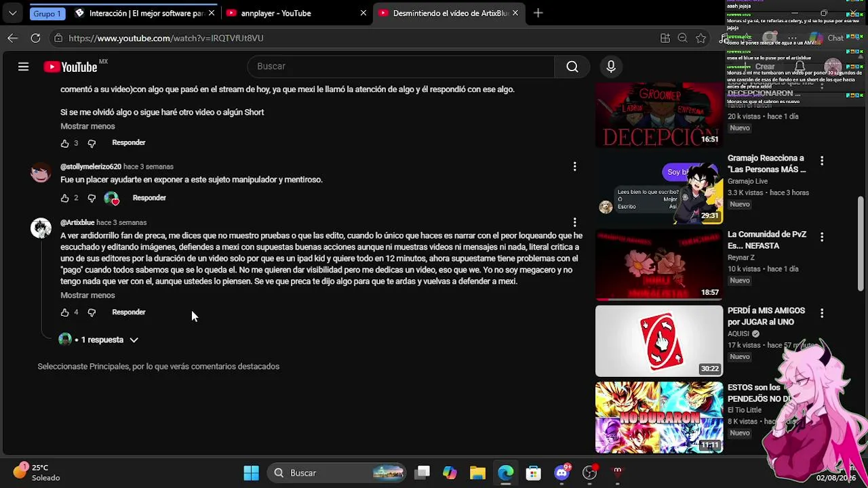Open the @stollymelerizo620 username link
The image size is (868, 488).
tap(91, 167)
